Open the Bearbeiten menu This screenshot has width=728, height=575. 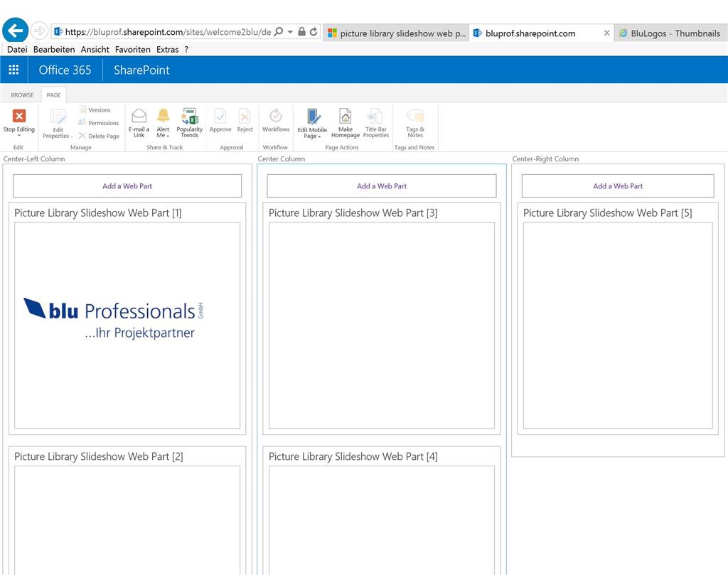54,49
